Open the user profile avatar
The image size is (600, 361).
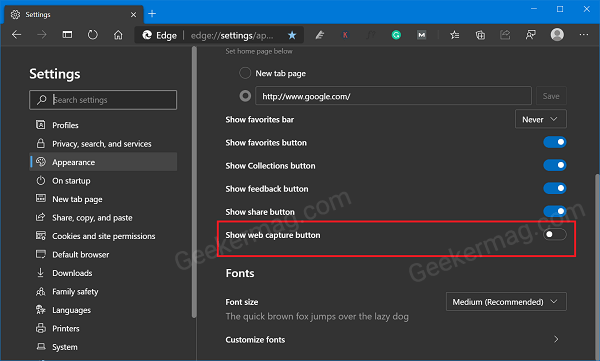coord(557,35)
